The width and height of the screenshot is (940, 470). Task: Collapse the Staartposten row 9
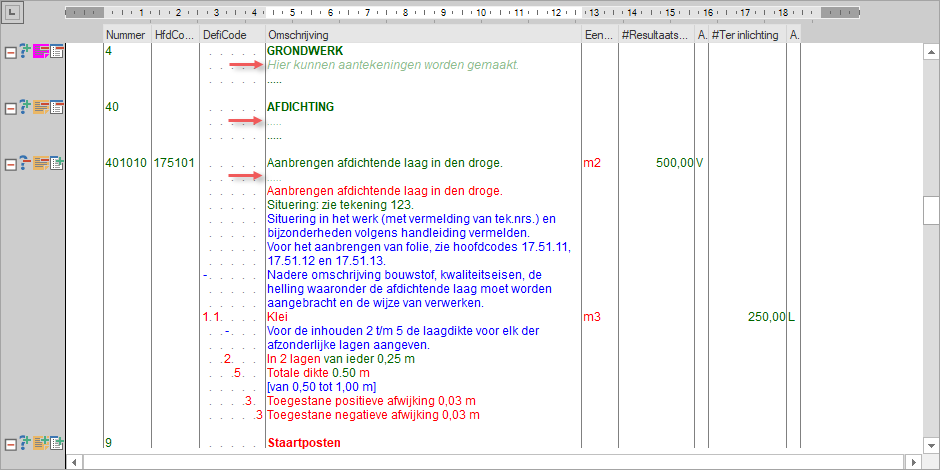click(x=10, y=443)
